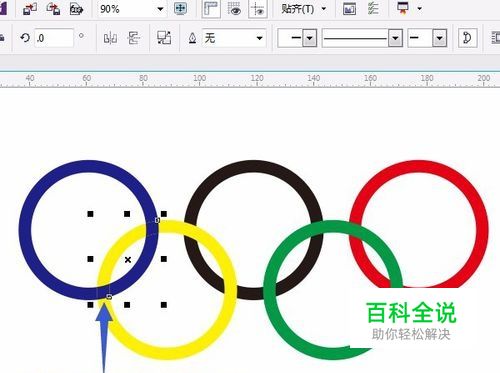Click the full-screen preview icon
This screenshot has width=500, height=373.
click(x=180, y=9)
